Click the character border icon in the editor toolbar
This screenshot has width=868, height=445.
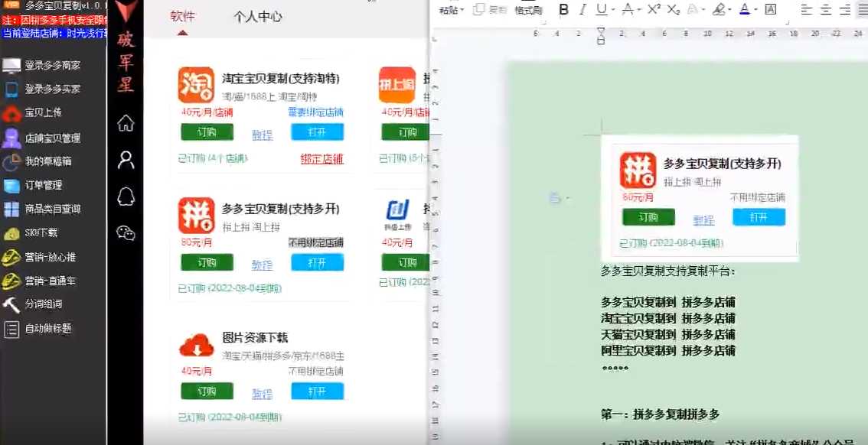(x=770, y=9)
